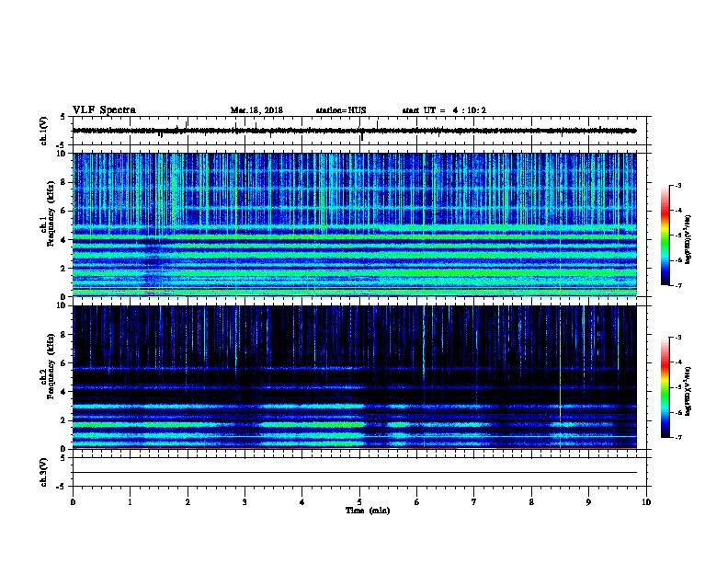Click the ch.2 frequency axis "4" tick label
This screenshot has height=563, width=728.
pyautogui.click(x=63, y=392)
